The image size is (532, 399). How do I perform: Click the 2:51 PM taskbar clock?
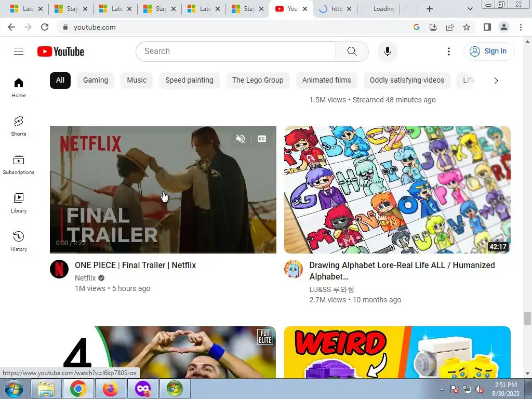tap(506, 389)
